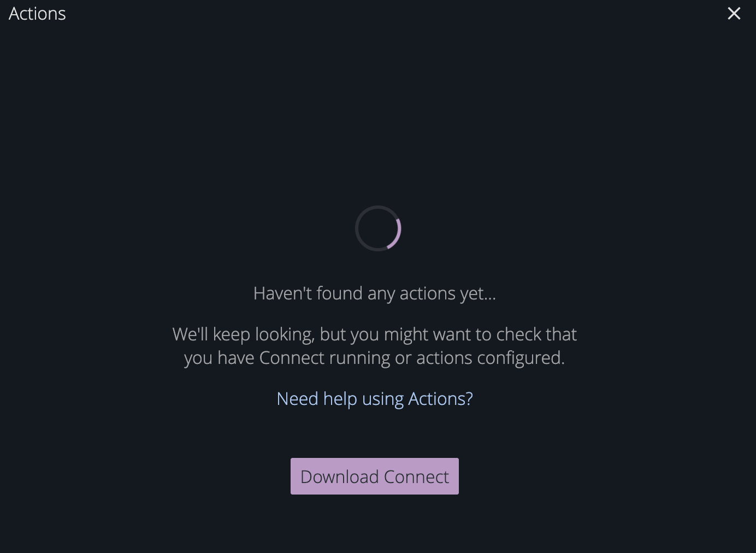Click the 'Actions' heading text
The width and height of the screenshot is (756, 553).
[37, 14]
